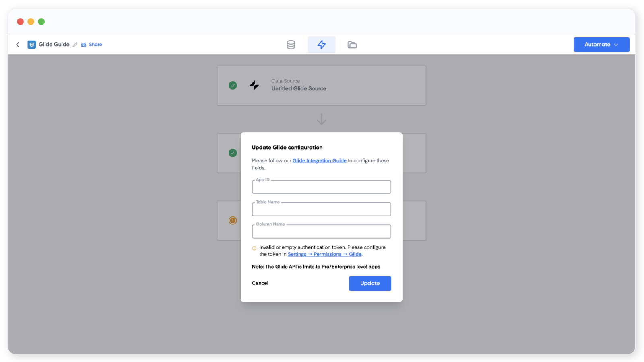Cancel the Glide configuration dialog
This screenshot has height=362, width=644.
(x=260, y=283)
